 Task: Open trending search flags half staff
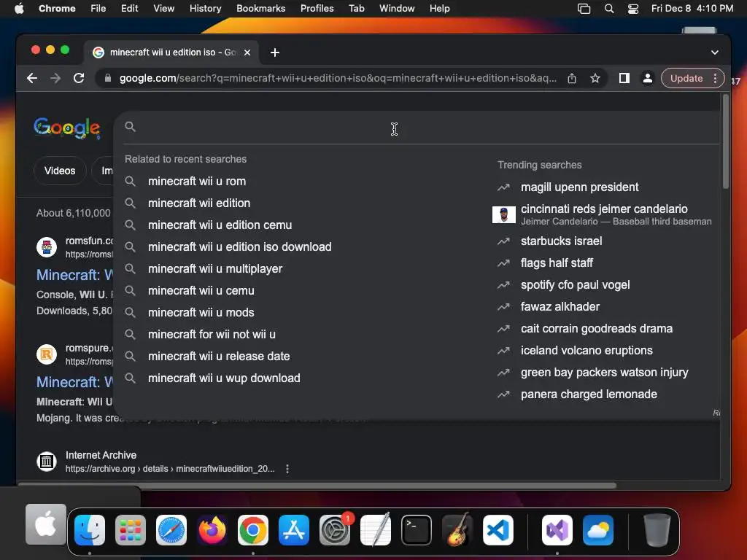click(557, 262)
